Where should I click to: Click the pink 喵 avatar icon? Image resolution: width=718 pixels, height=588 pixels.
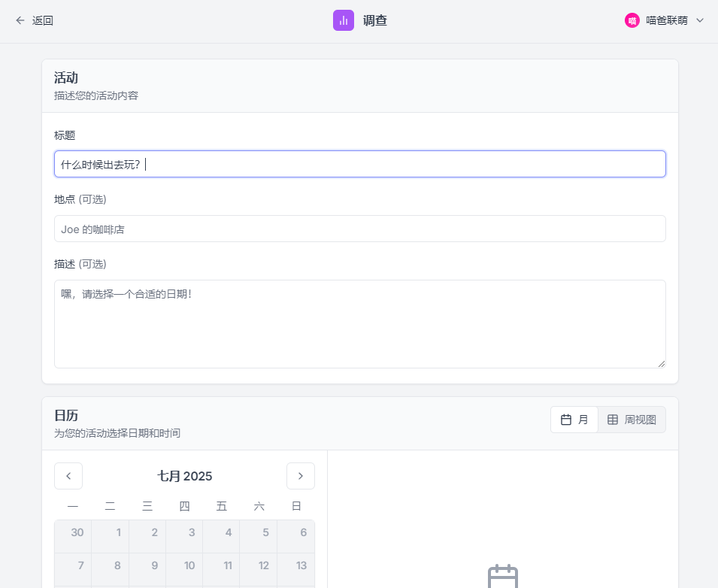[x=632, y=20]
